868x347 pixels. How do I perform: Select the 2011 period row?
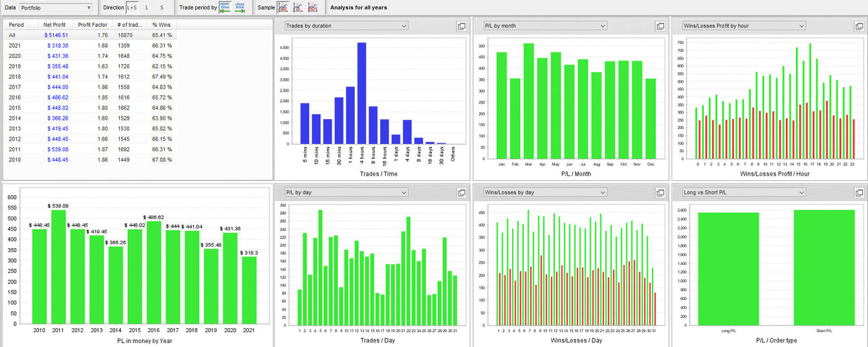[91, 149]
